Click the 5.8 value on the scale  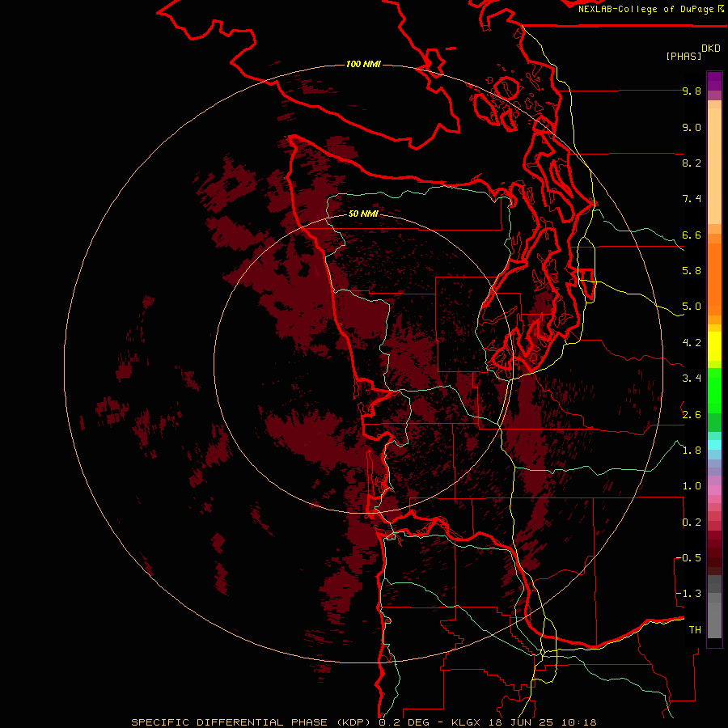click(692, 271)
